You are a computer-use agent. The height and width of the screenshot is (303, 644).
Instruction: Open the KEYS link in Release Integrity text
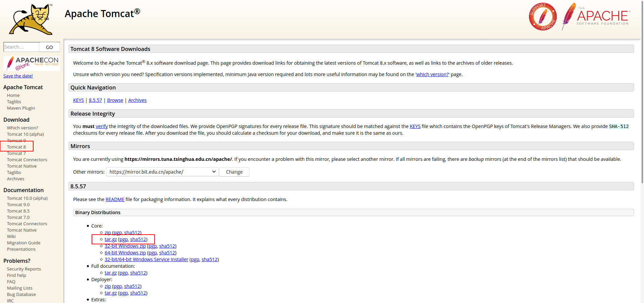(415, 126)
